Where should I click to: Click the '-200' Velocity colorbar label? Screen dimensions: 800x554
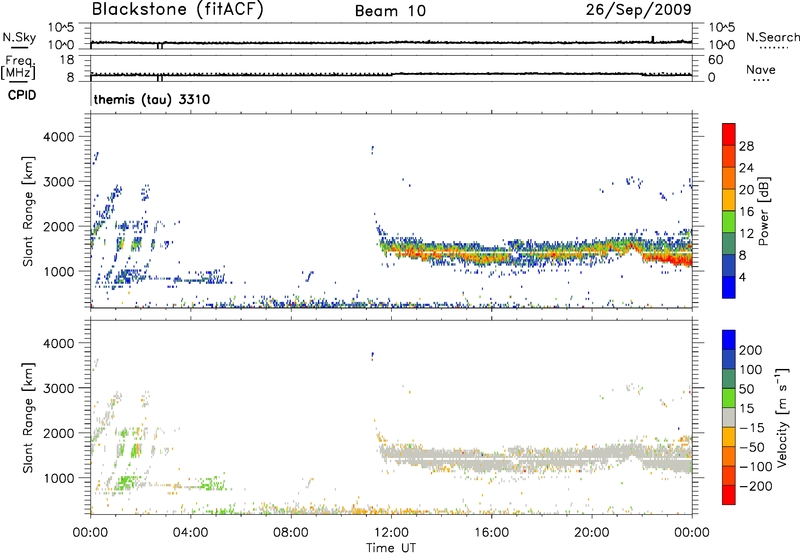tap(756, 486)
